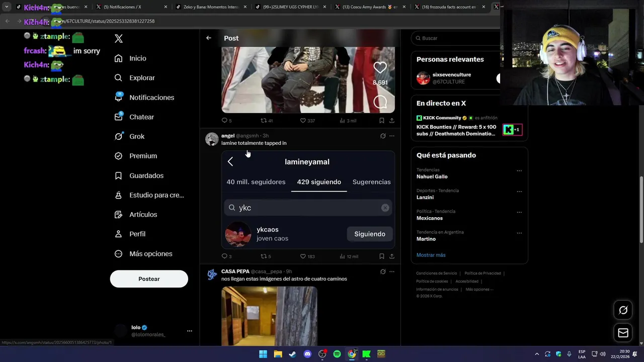Screen dimensions: 644x362
Task: Open sixsevenculture relevant profile
Action: (x=452, y=78)
